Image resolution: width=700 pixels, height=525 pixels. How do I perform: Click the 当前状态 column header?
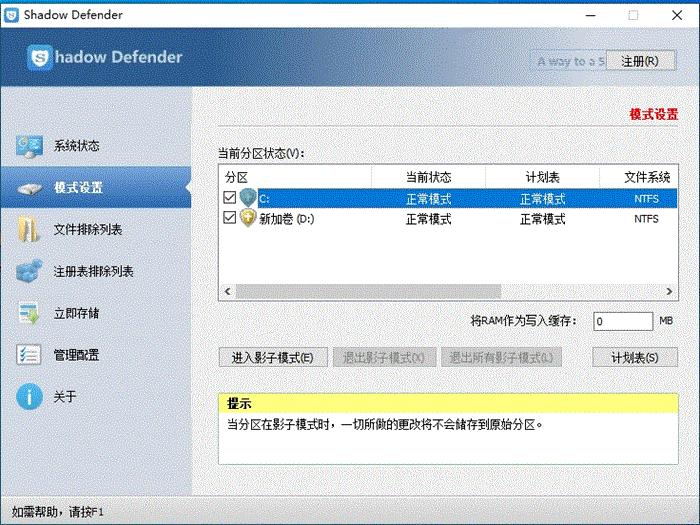[x=428, y=177]
